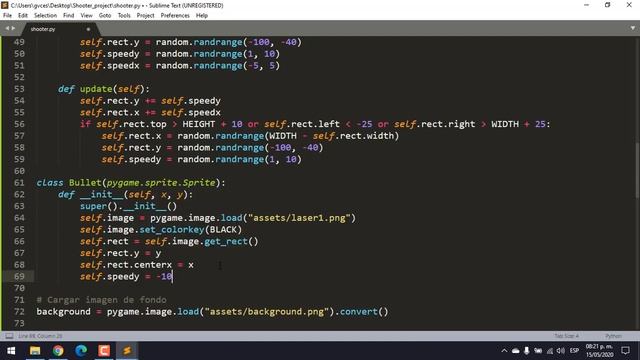Click line number 61 in gutter
Screen dimensions: 640x360
click(x=19, y=183)
